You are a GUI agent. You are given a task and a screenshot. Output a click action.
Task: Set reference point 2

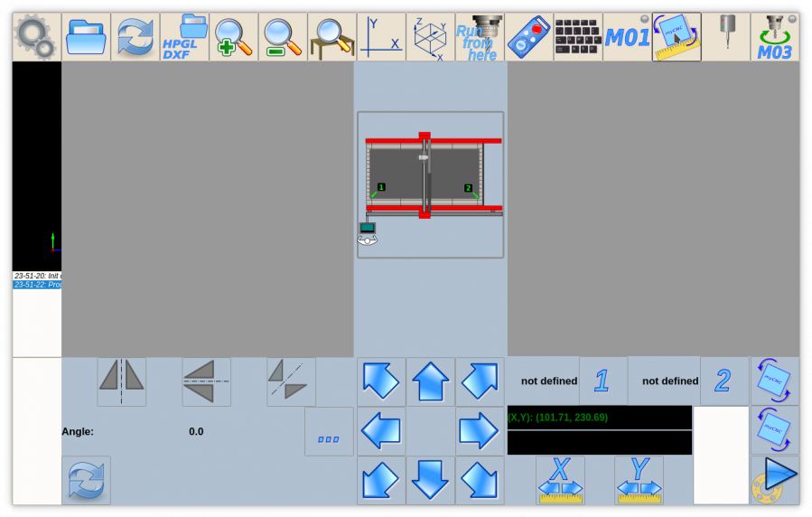[x=723, y=381]
